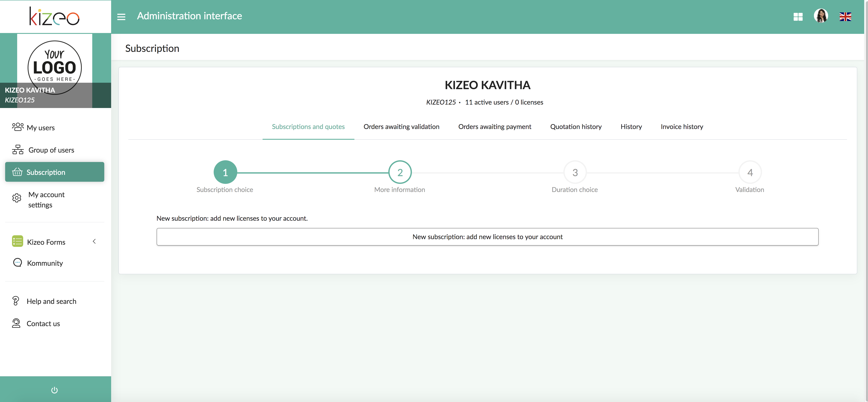Image resolution: width=868 pixels, height=402 pixels.
Task: Open the apps grid icon
Action: click(x=798, y=16)
